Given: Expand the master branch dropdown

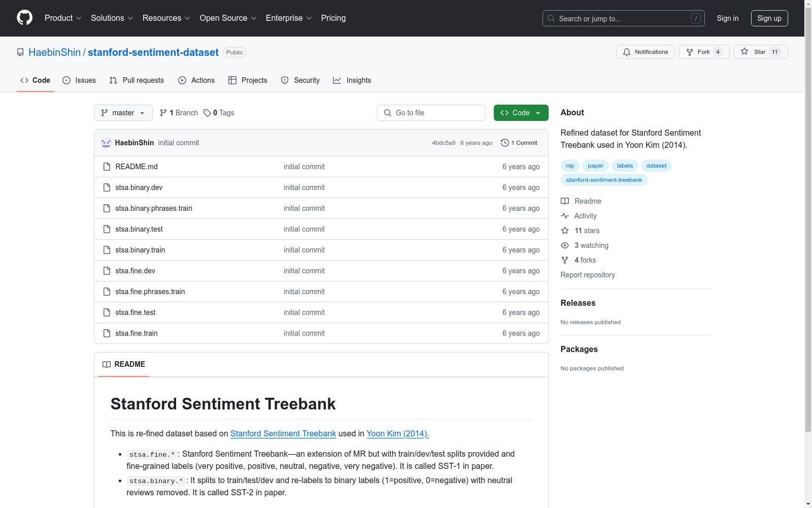Looking at the screenshot, I should pos(123,113).
